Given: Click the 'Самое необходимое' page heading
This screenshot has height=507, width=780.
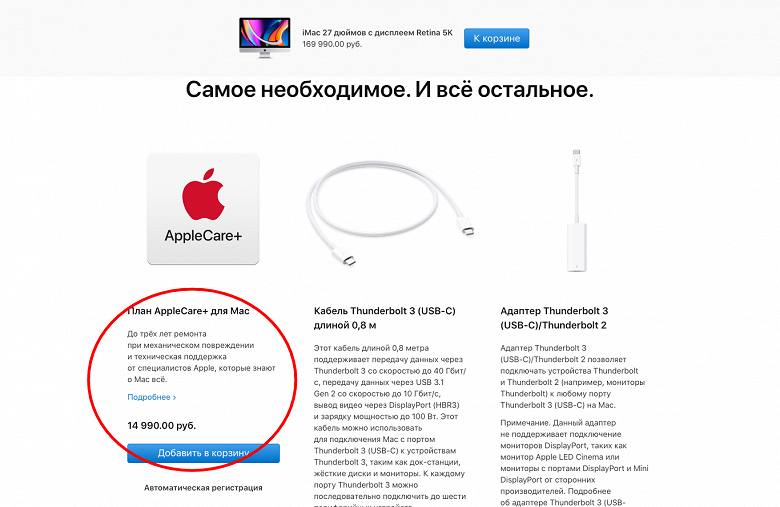Looking at the screenshot, I should pos(390,90).
